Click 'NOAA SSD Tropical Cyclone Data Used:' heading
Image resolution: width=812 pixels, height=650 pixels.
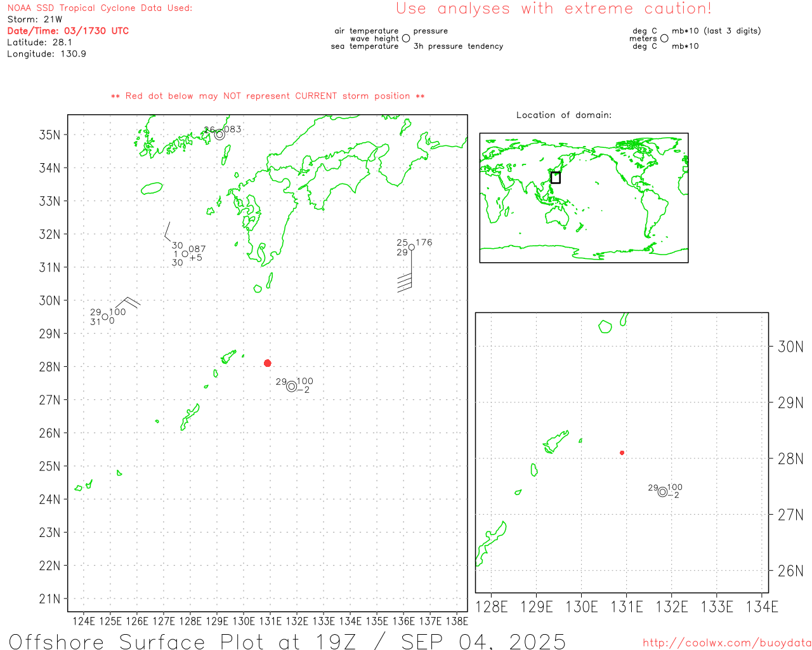(x=100, y=8)
